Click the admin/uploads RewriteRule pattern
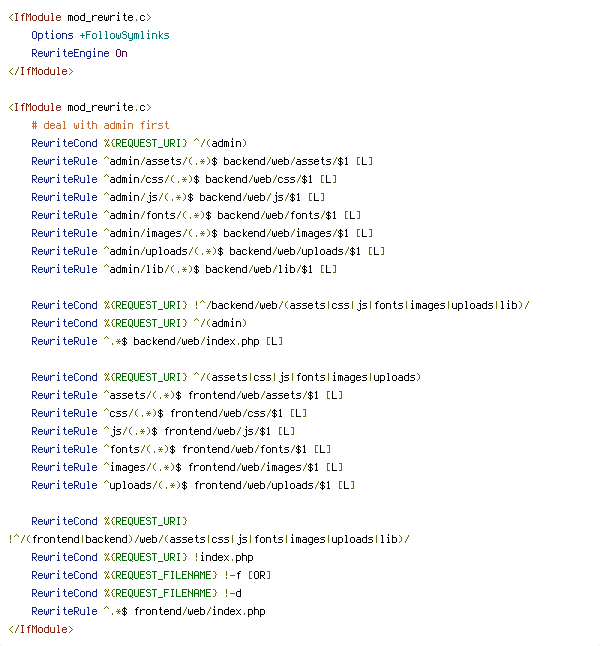This screenshot has height=646, width=600. 163,252
